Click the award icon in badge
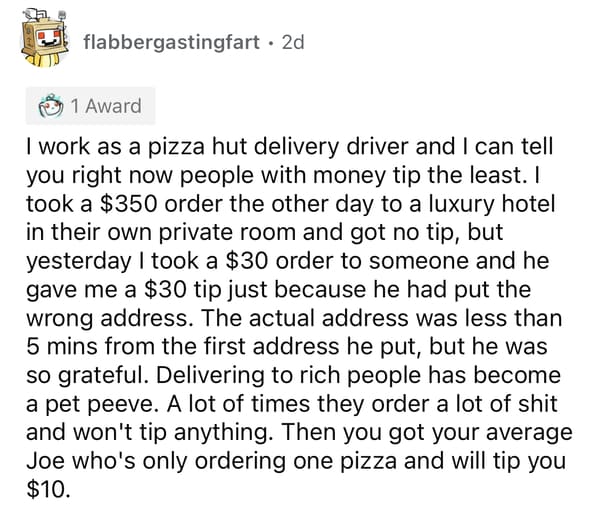This screenshot has width=599, height=508. [51, 107]
